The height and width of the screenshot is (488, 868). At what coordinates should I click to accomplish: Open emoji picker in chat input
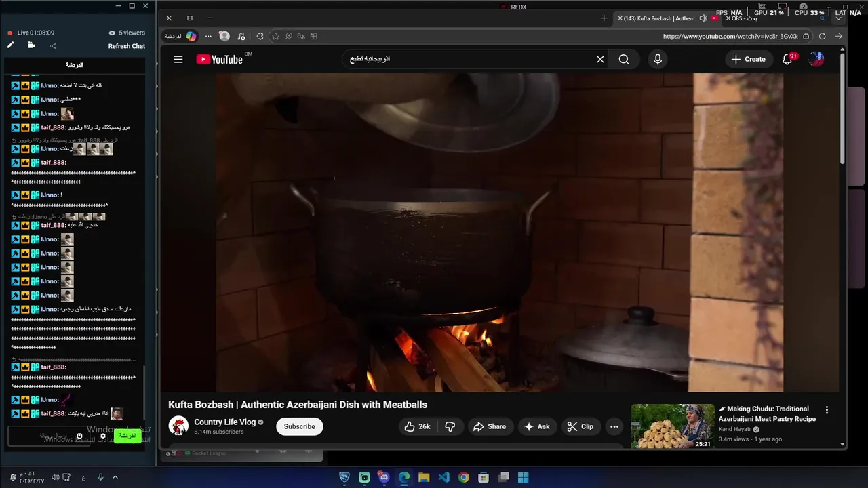click(79, 436)
